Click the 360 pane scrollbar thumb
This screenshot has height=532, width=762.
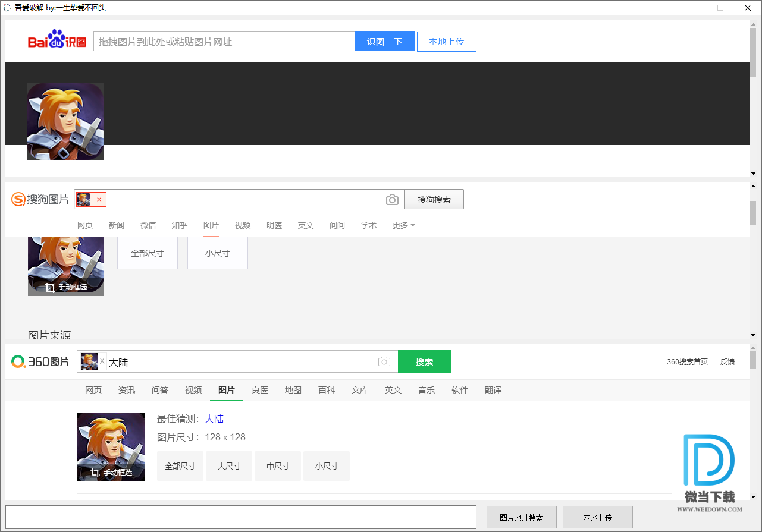coord(752,360)
